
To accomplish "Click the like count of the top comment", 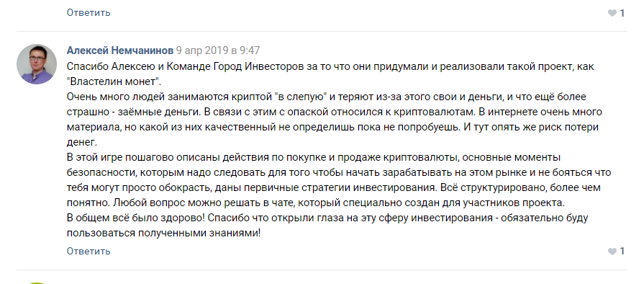I will (622, 13).
